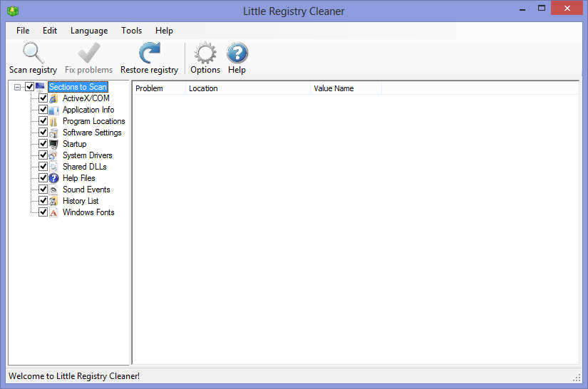The width and height of the screenshot is (588, 389).
Task: Click the Windows Fonts letter A icon
Action: [53, 212]
